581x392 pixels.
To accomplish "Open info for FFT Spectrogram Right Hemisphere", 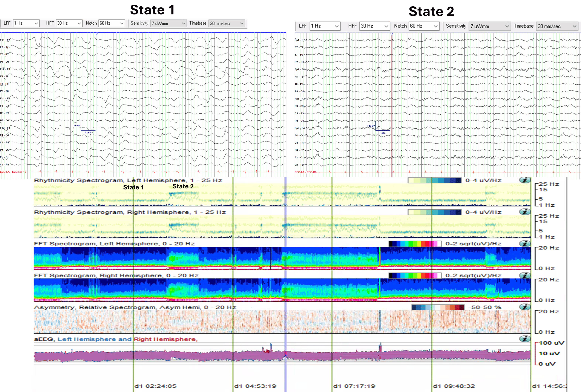I will pos(525,275).
